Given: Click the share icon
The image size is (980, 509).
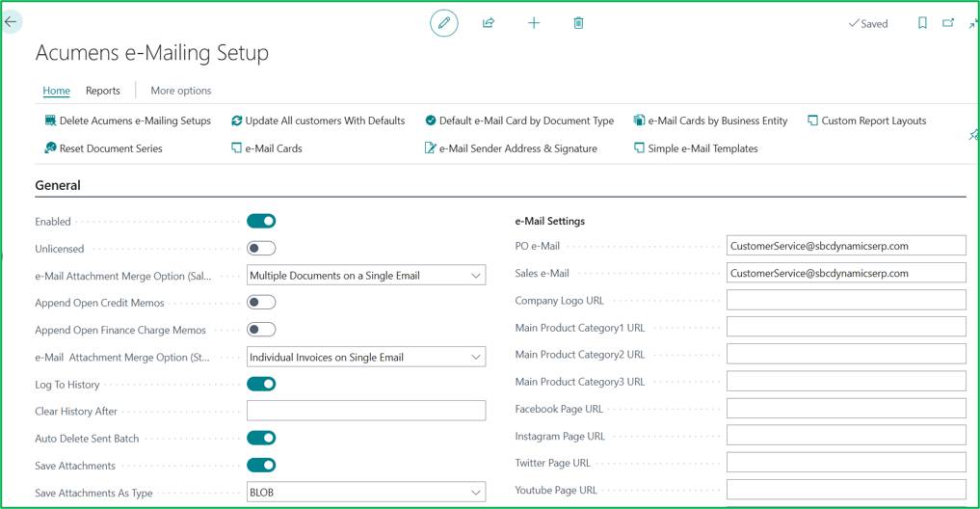Looking at the screenshot, I should [489, 23].
